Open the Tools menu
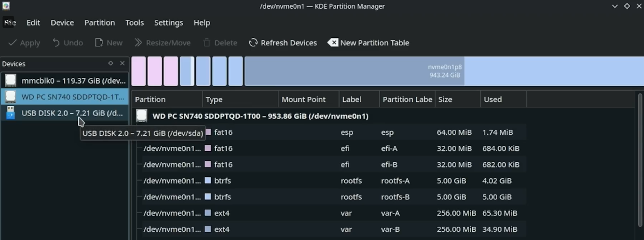Screen dimensions: 644x240 pos(134,23)
